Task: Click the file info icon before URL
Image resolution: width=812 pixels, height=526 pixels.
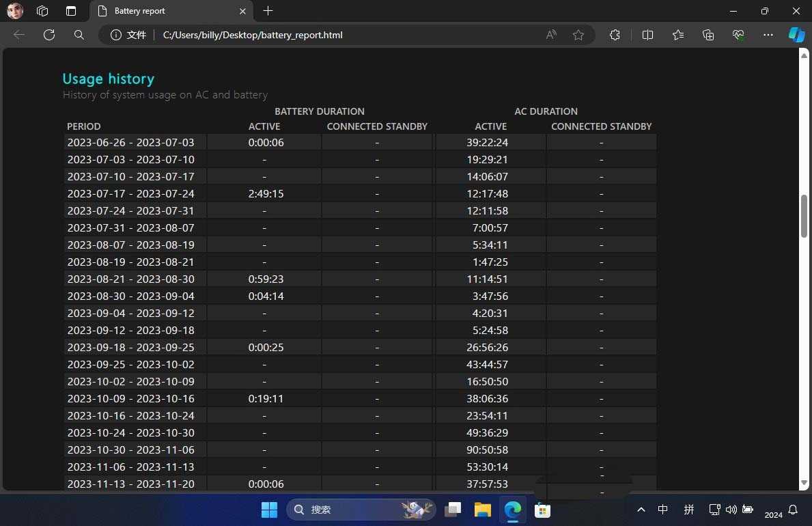Action: coord(116,35)
